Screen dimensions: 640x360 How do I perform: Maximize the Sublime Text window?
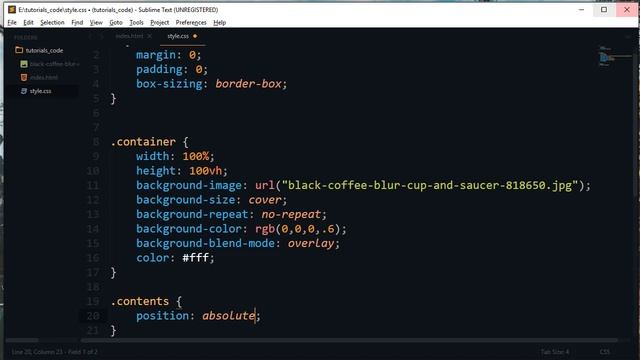(604, 9)
